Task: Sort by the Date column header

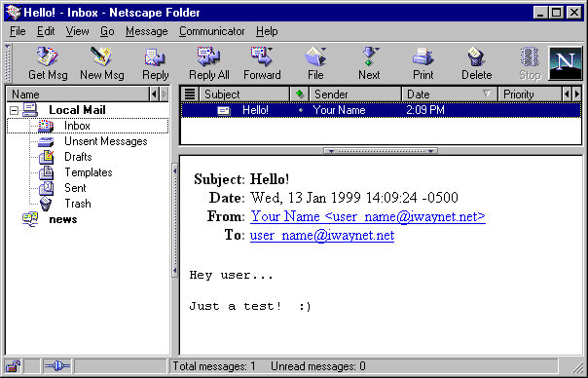Action: coord(450,94)
